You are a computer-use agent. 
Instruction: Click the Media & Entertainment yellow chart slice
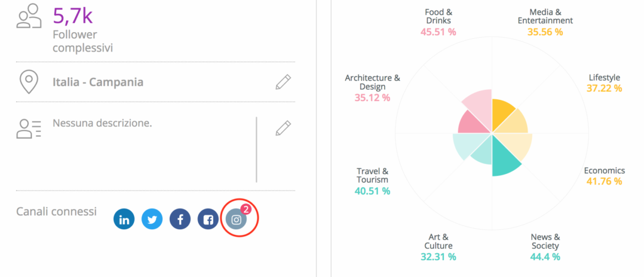[502, 114]
